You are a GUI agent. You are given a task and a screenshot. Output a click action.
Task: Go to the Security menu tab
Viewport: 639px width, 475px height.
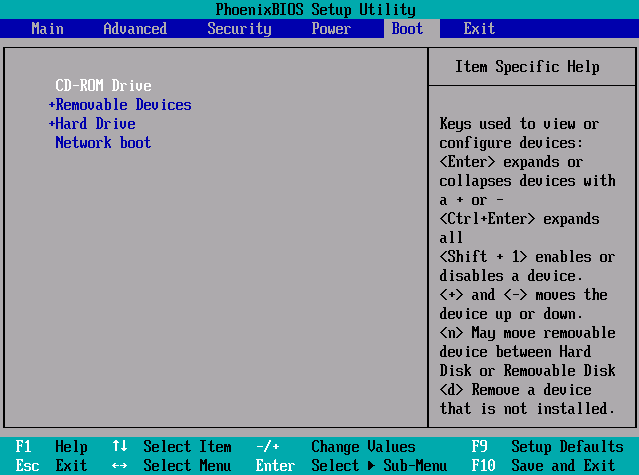pyautogui.click(x=239, y=28)
